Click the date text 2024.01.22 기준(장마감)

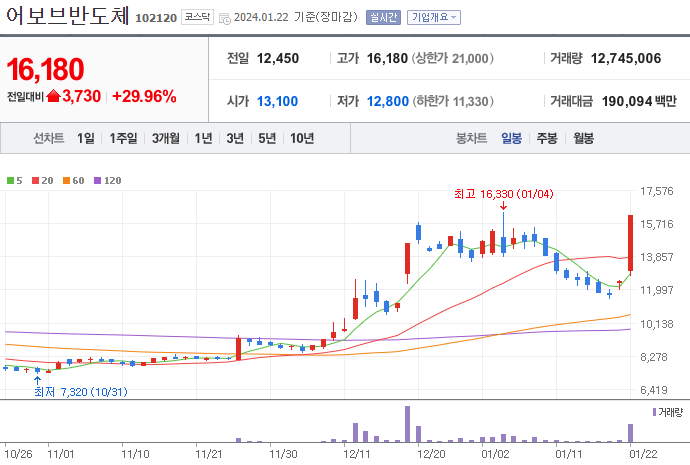click(x=296, y=17)
